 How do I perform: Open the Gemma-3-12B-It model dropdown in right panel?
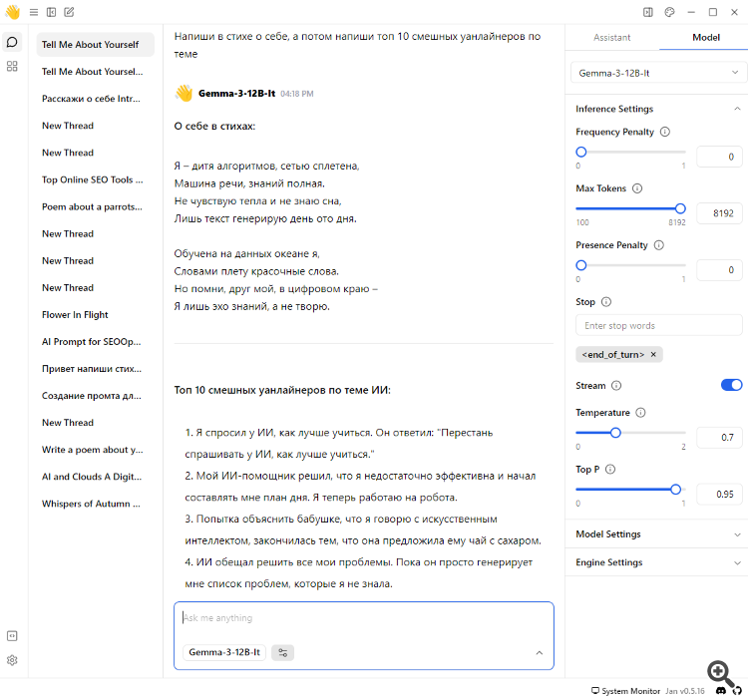(x=659, y=73)
